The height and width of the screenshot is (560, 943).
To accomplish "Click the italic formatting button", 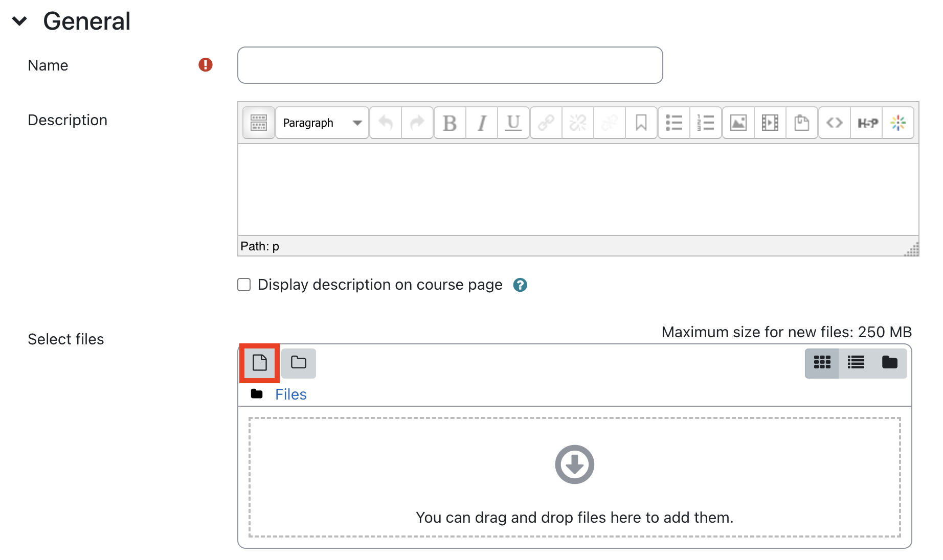I will tap(481, 123).
